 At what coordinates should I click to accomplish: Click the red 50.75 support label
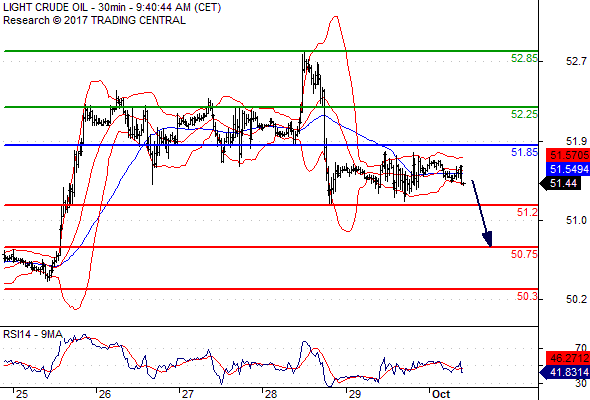pos(524,254)
